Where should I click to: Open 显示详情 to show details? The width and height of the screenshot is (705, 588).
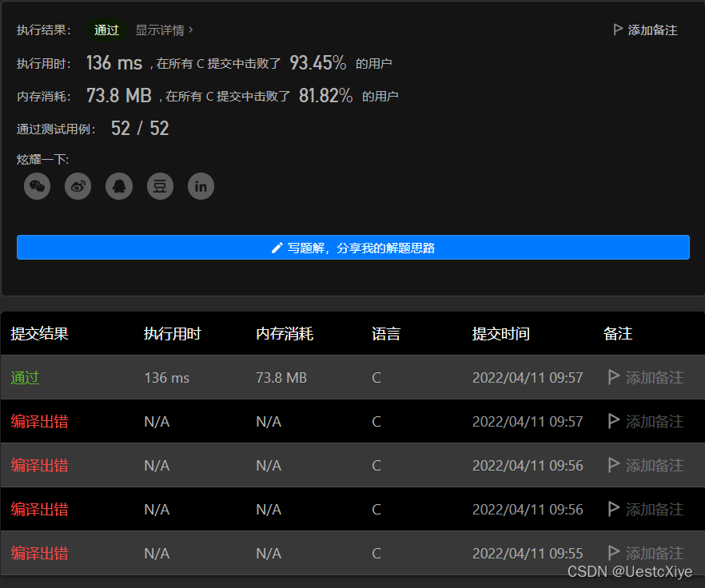click(164, 30)
